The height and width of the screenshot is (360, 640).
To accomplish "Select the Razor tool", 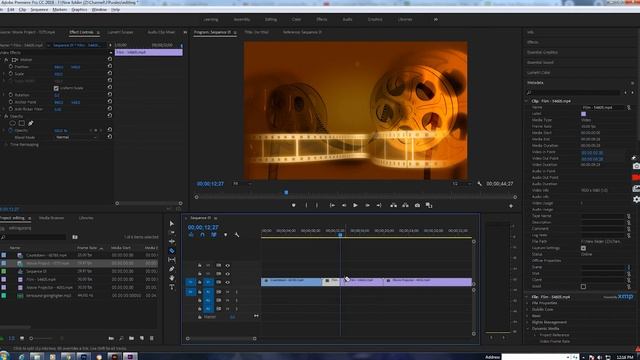I will [x=171, y=251].
